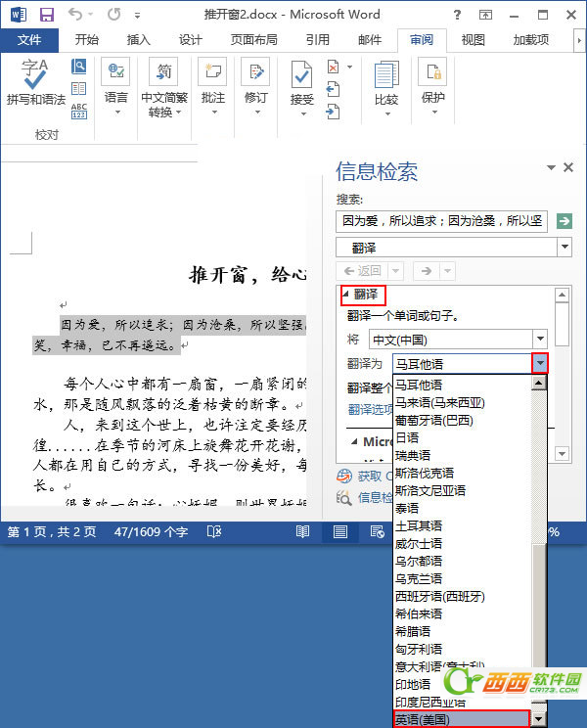Switch to the 加载项 (Add-ins) tab
Viewport: 587px width, 728px height.
point(531,40)
